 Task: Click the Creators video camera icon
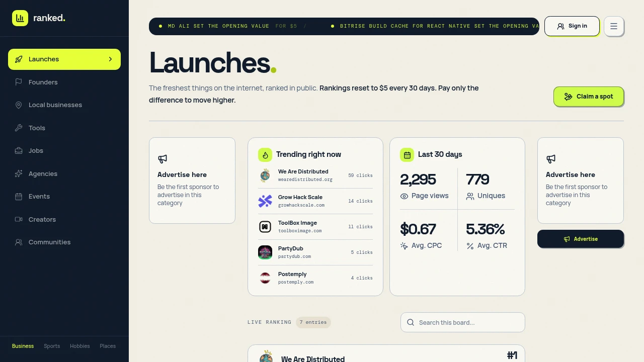click(x=19, y=219)
